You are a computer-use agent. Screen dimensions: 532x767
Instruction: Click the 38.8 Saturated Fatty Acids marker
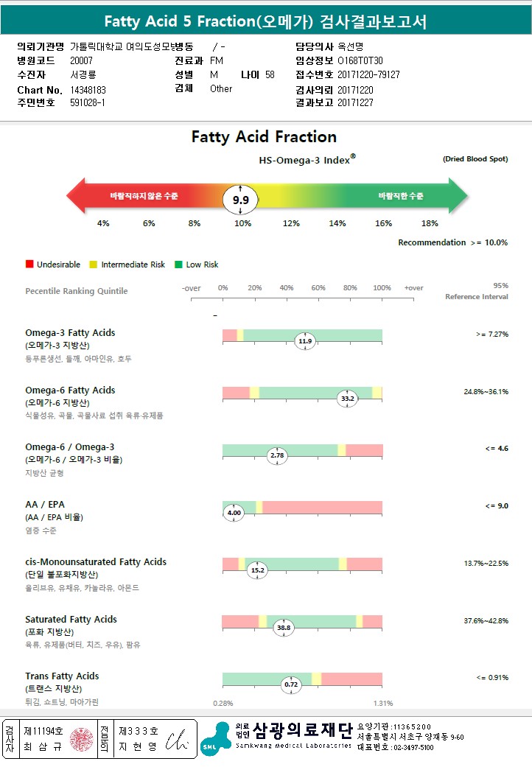pyautogui.click(x=284, y=628)
